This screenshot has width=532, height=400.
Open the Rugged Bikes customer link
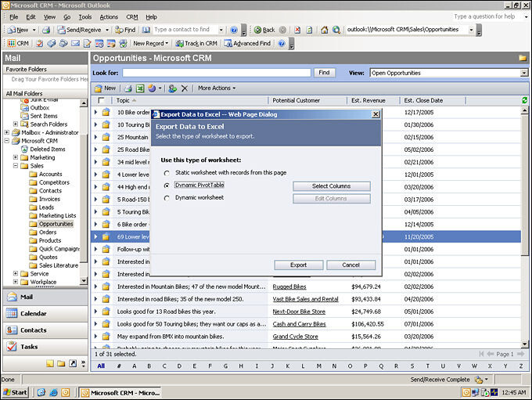click(289, 286)
